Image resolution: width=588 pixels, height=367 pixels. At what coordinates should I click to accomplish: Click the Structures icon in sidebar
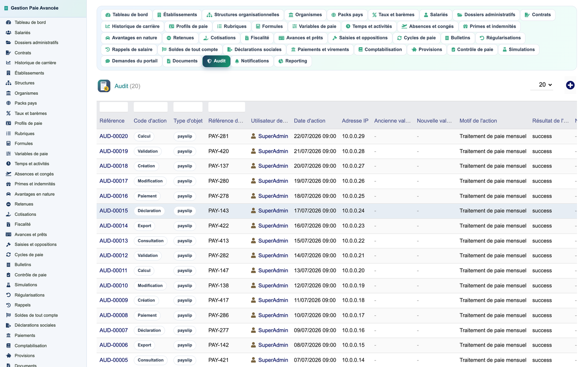tap(9, 83)
